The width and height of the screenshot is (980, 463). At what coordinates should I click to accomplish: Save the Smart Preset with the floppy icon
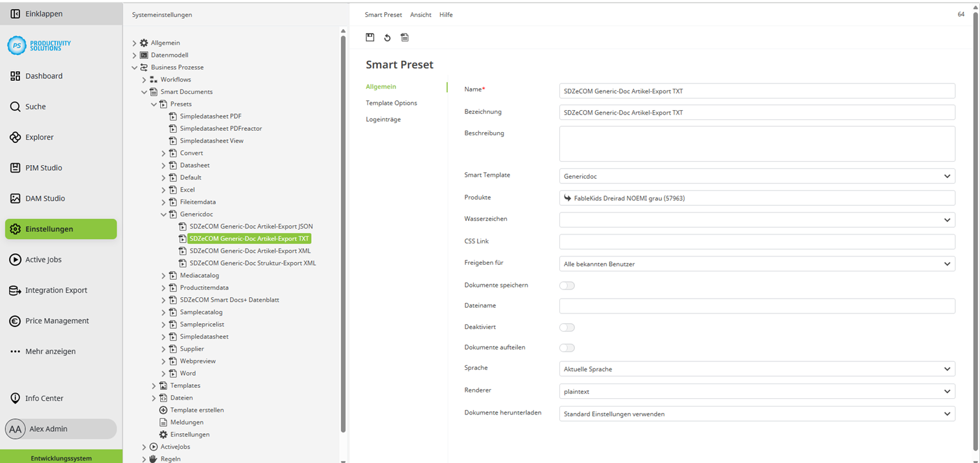(x=370, y=37)
